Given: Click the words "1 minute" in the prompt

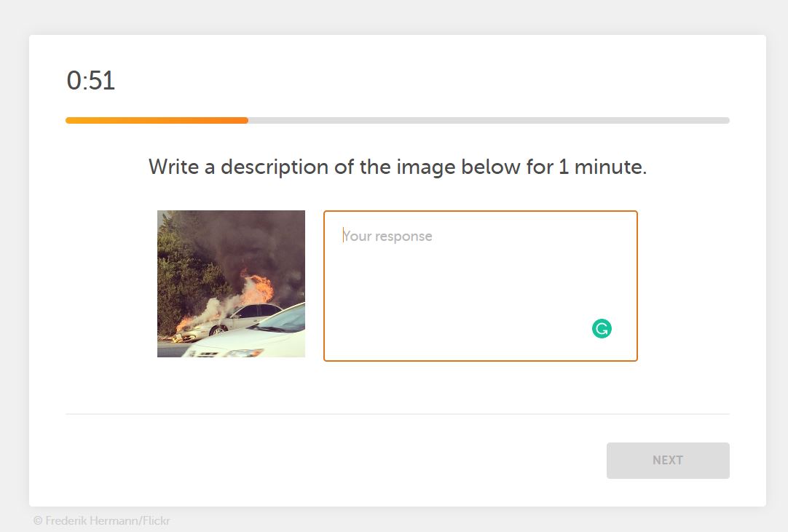Looking at the screenshot, I should tap(602, 167).
